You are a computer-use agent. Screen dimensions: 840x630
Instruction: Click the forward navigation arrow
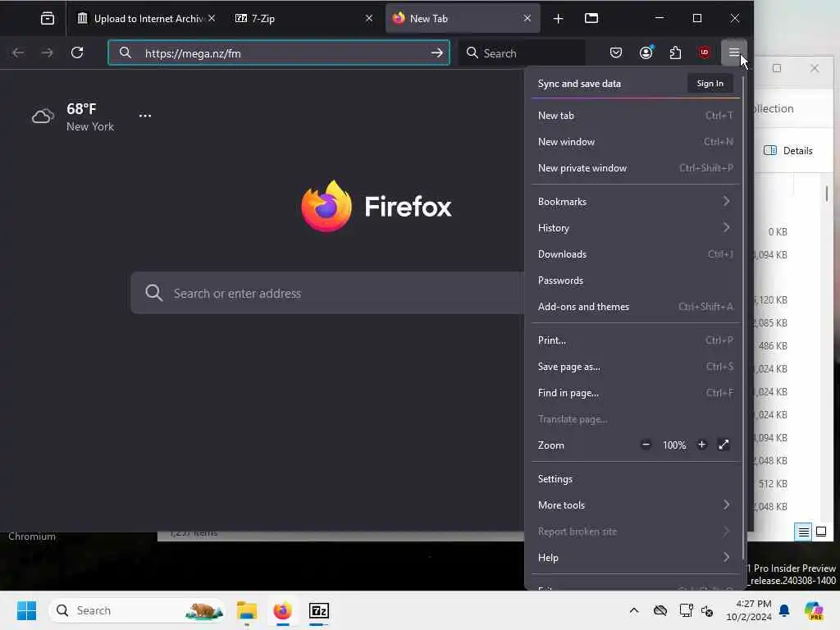click(47, 52)
